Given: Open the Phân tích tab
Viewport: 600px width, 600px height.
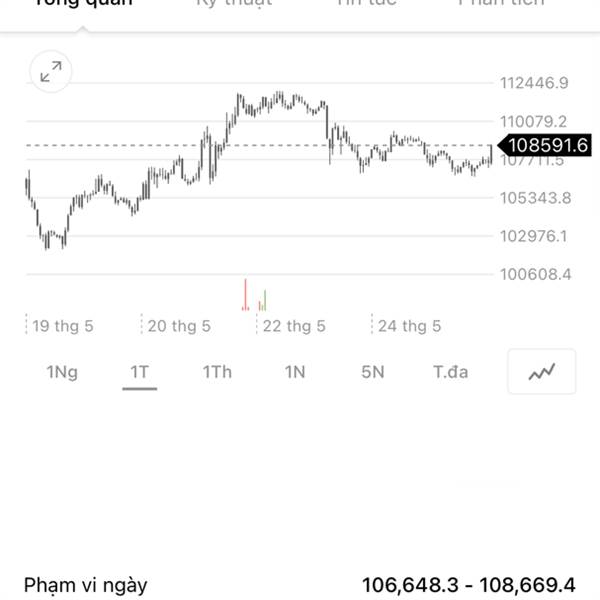Looking at the screenshot, I should 501,3.
